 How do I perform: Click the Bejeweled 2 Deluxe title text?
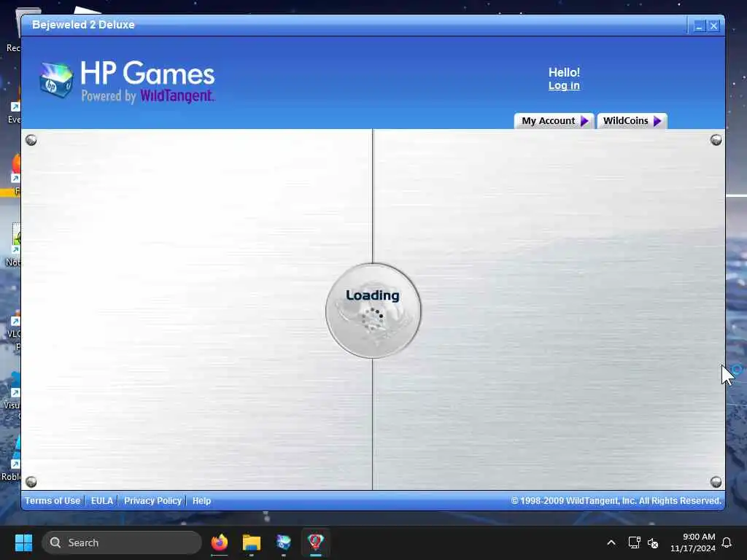click(83, 25)
